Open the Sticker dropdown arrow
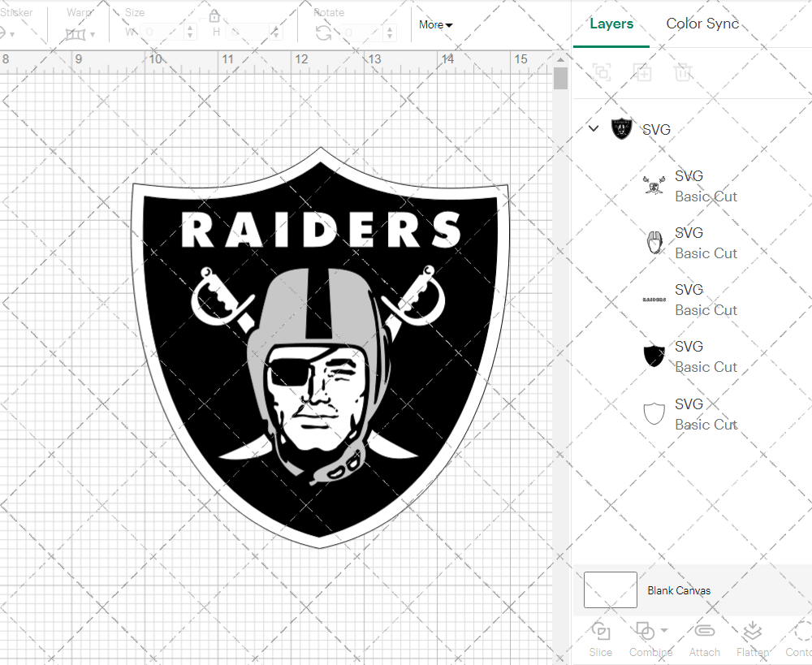Viewport: 812px width, 665px height. (x=12, y=35)
